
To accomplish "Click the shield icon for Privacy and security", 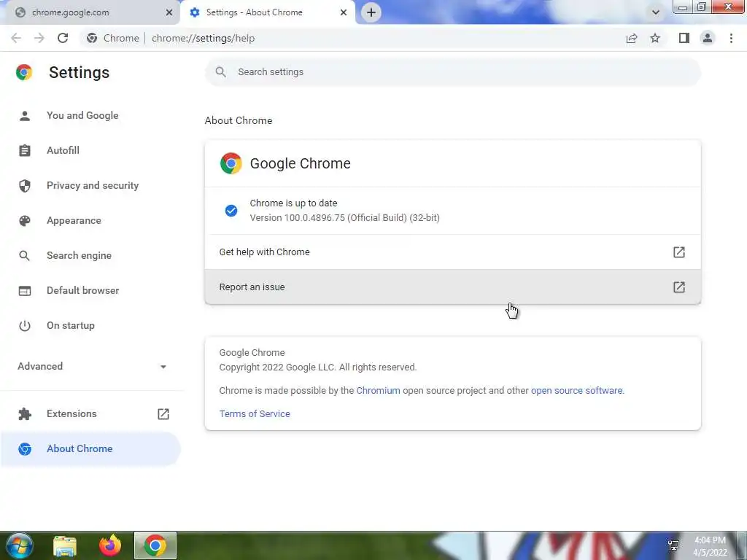I will (25, 186).
